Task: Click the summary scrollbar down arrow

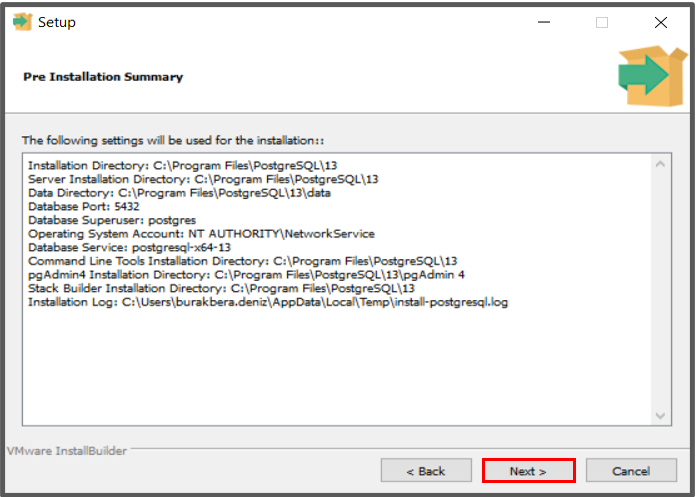Action: [660, 416]
